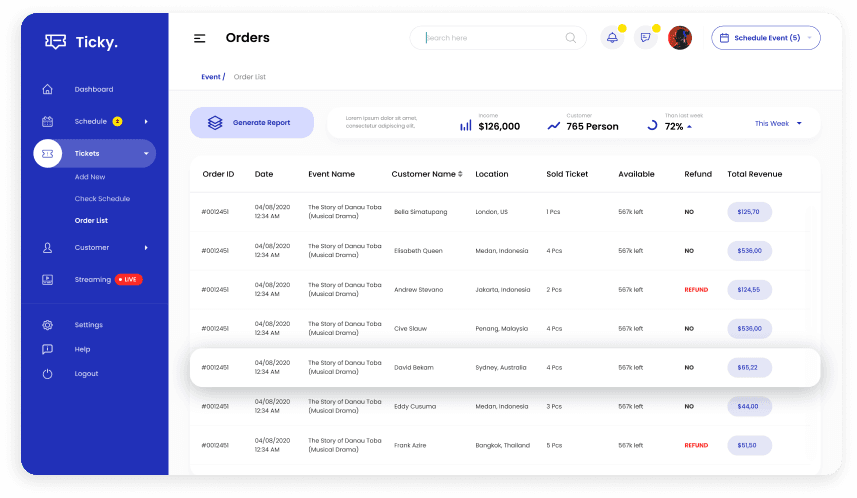Click the search magnifier icon

tap(571, 38)
